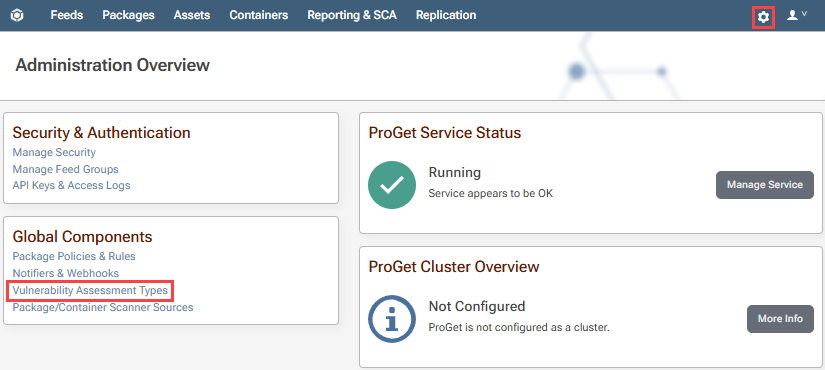Click the blue cluster info icon

[x=392, y=319]
